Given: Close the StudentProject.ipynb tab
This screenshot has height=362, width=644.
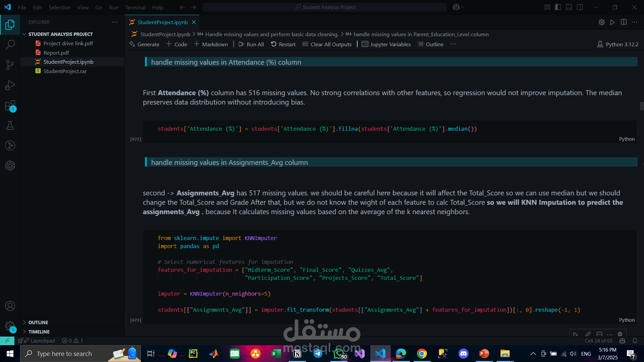Looking at the screenshot, I should [x=194, y=22].
